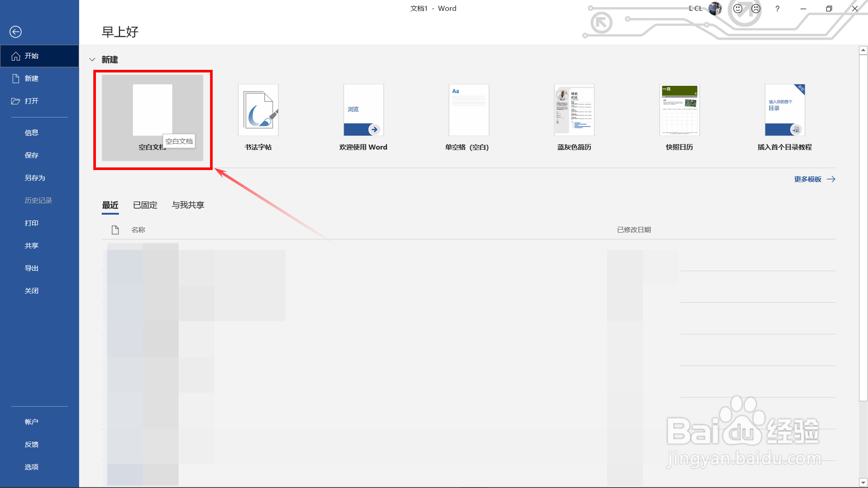Collapse the 新建 section chevron
868x488 pixels.
[92, 59]
